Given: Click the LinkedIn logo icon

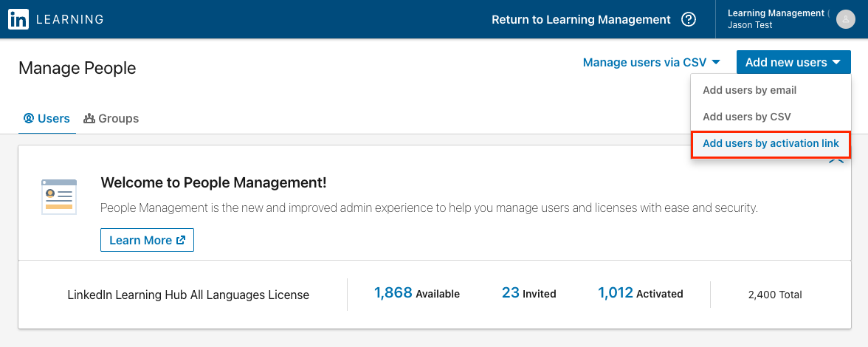Looking at the screenshot, I should coord(18,19).
